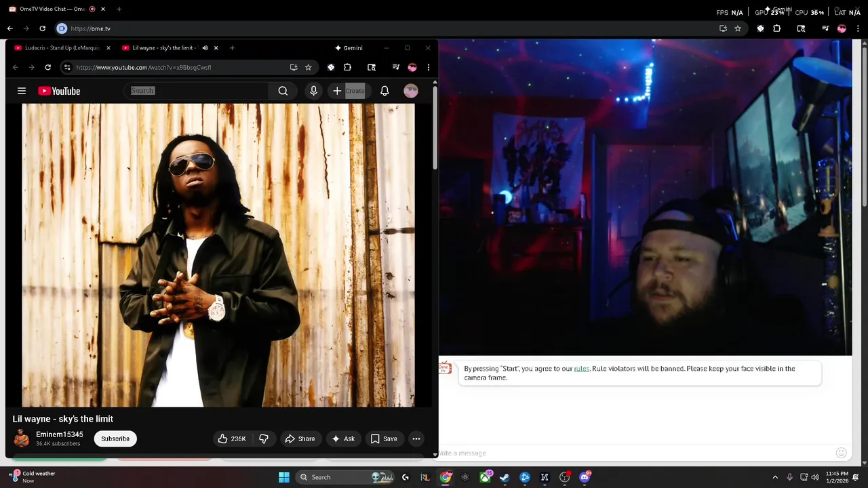Save the video to a playlist
This screenshot has height=488, width=868.
click(x=384, y=439)
